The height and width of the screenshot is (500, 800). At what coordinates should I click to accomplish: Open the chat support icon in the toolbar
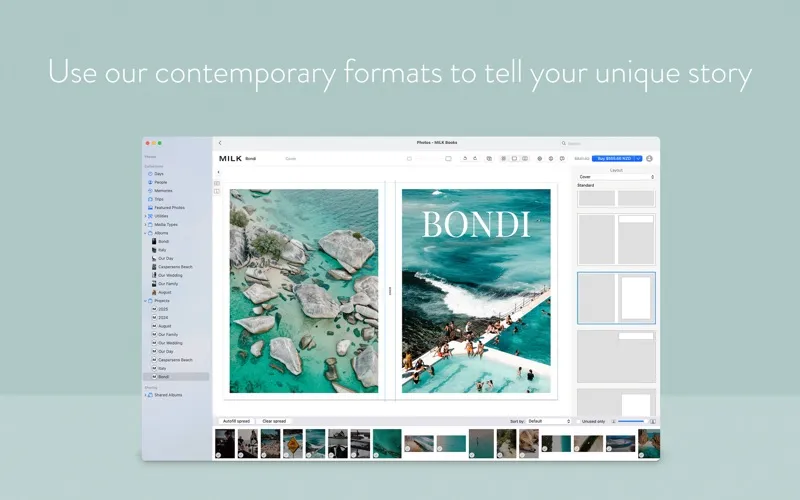(562, 159)
